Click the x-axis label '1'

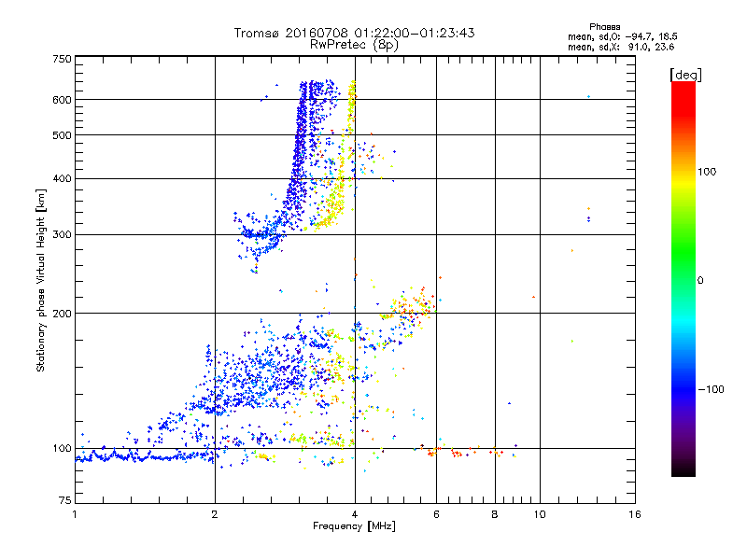coord(75,514)
